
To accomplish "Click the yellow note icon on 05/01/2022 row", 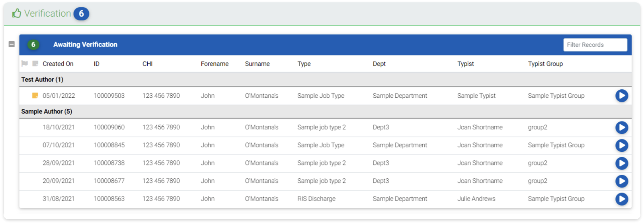I will (35, 96).
